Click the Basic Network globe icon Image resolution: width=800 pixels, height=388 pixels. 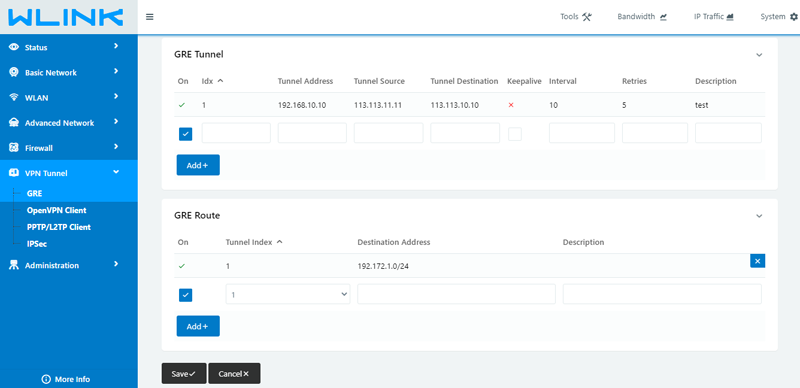pyautogui.click(x=14, y=72)
